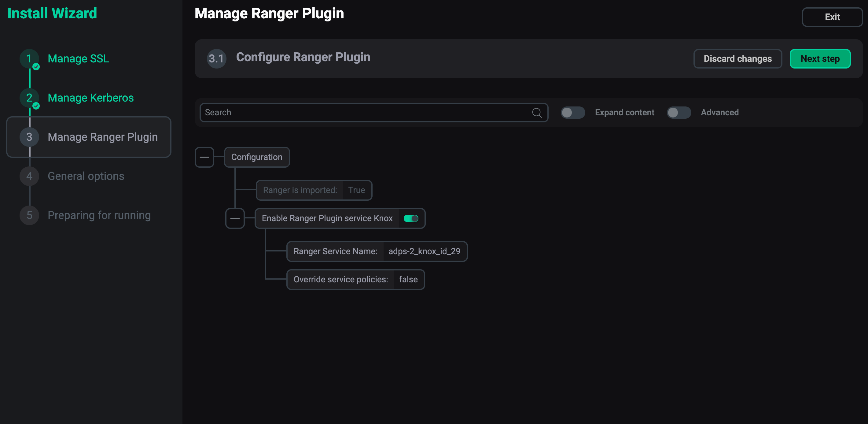
Task: Click the Configure Ranger Plugin heading
Action: click(x=303, y=57)
